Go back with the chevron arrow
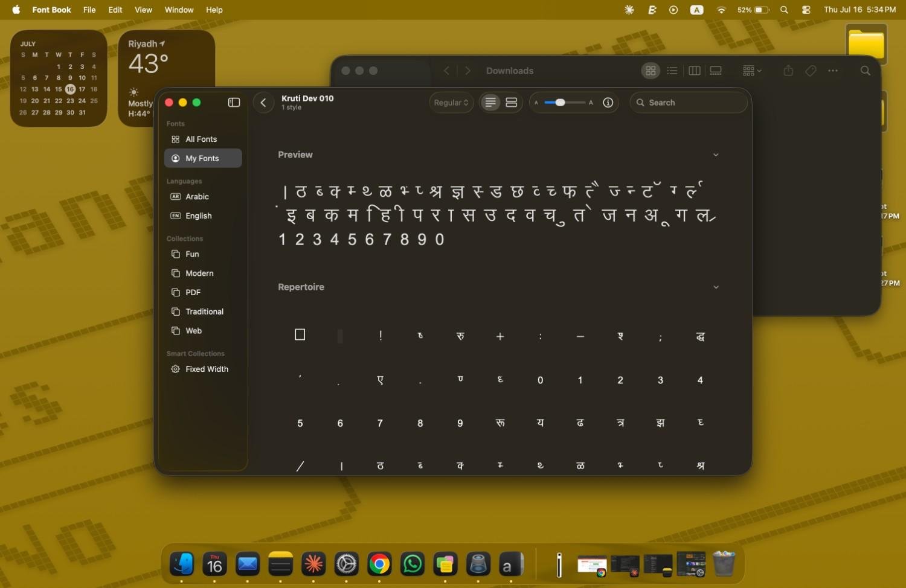 pos(263,103)
